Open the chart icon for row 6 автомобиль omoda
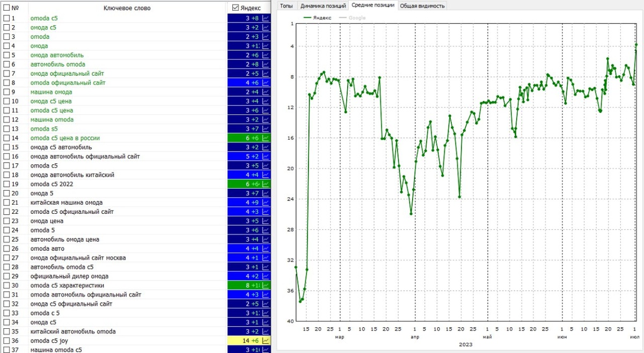The height and width of the screenshot is (353, 644). (266, 64)
